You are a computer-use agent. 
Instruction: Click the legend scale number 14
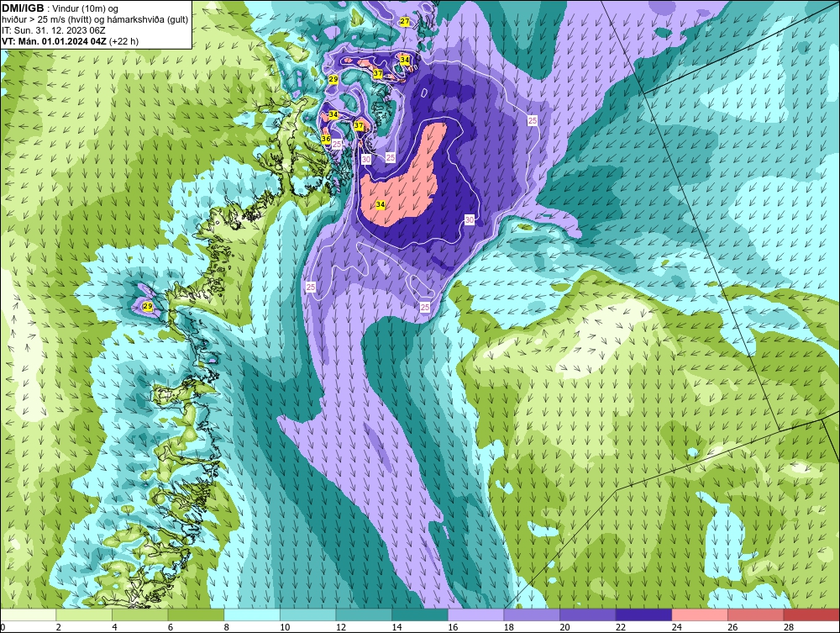(x=396, y=627)
